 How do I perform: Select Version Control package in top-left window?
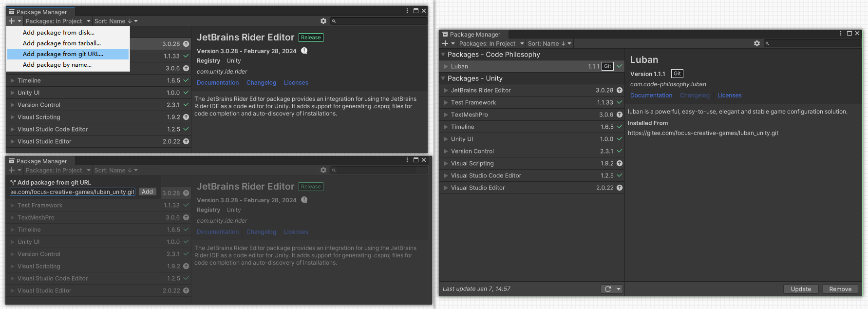pyautogui.click(x=99, y=105)
